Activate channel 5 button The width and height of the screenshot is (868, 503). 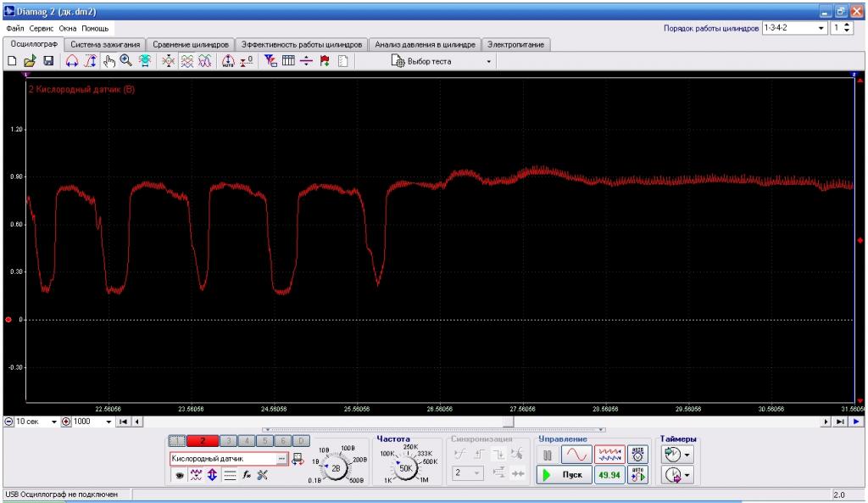pyautogui.click(x=264, y=441)
